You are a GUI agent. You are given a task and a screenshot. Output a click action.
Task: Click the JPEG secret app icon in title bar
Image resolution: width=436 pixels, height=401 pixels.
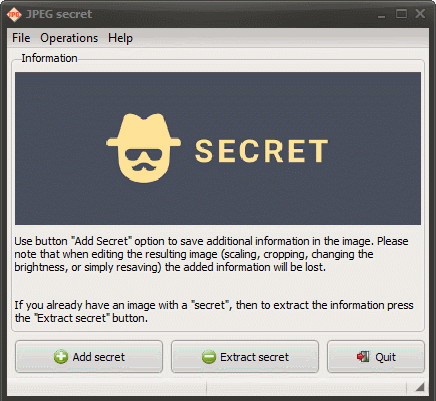point(14,14)
